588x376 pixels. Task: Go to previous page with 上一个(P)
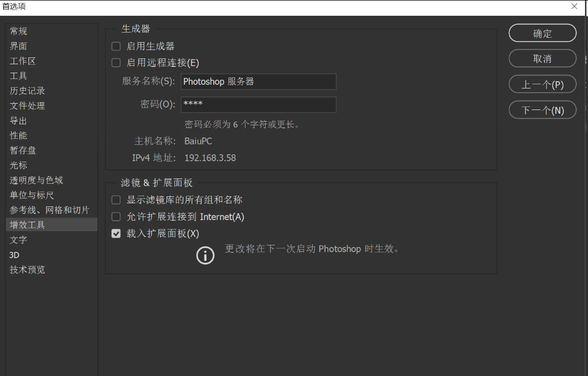coord(542,84)
